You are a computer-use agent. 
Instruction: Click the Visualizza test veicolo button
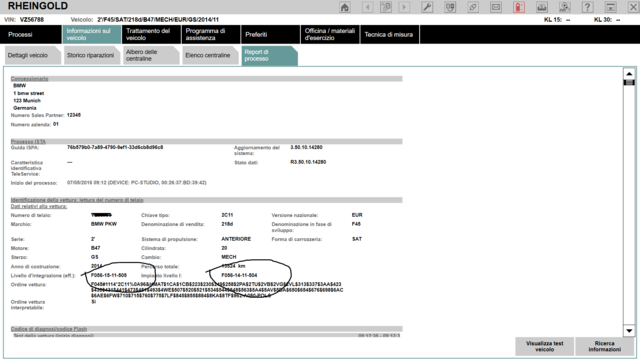[x=544, y=347]
